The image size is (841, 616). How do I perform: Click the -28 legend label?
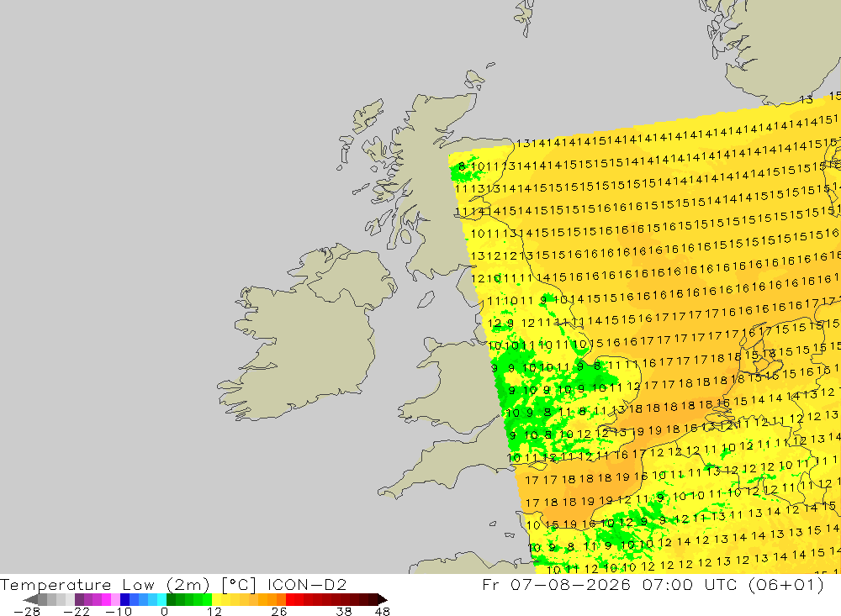27,612
